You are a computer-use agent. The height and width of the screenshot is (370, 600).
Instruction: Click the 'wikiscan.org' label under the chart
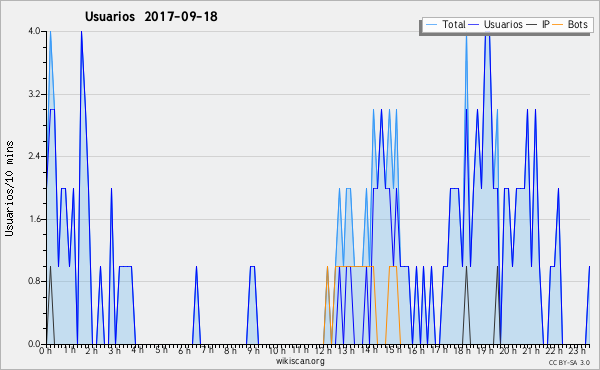(300, 361)
